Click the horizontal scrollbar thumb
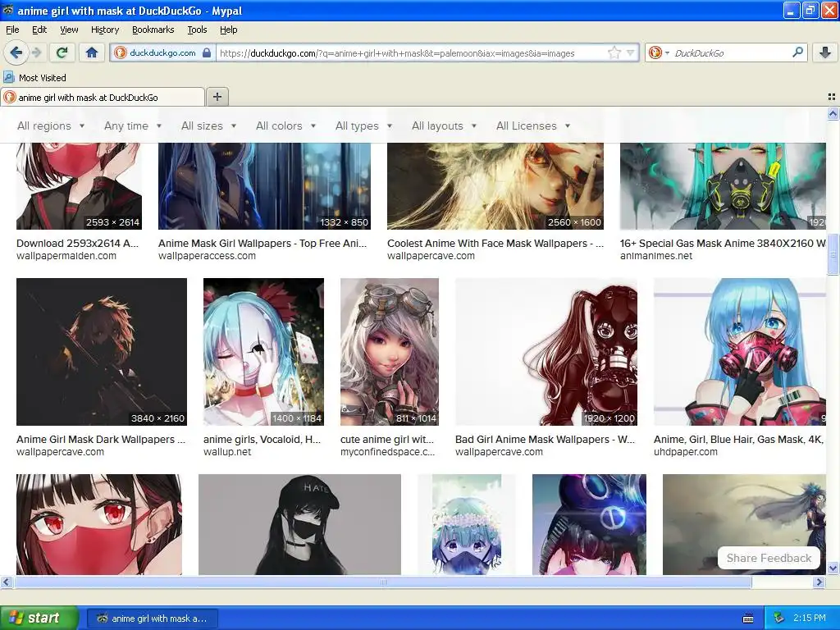840x630 pixels. (383, 582)
